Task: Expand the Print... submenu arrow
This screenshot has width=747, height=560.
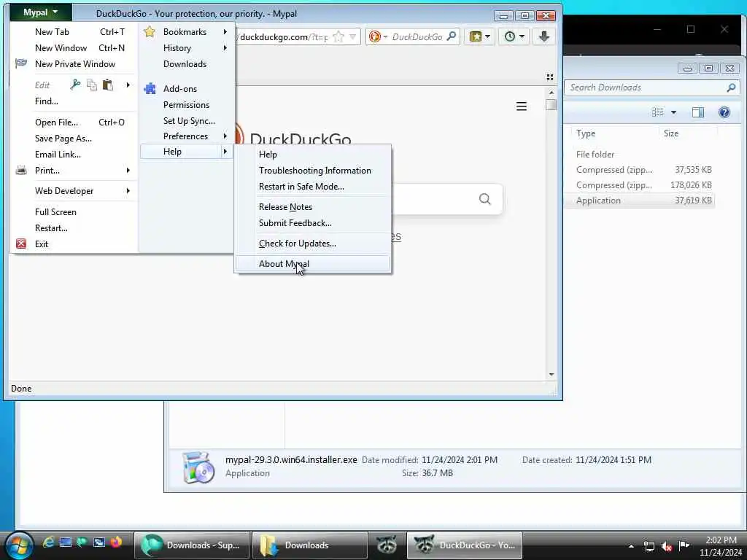Action: [128, 171]
